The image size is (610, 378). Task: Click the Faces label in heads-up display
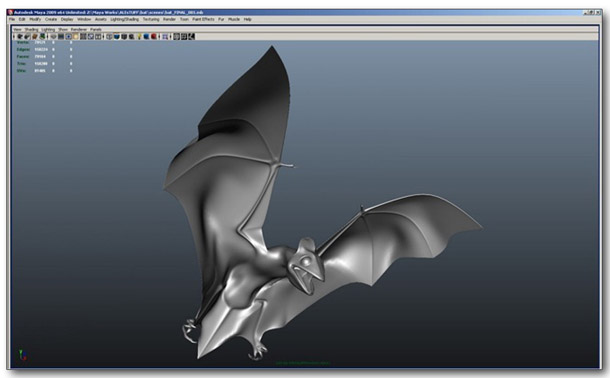pos(23,56)
